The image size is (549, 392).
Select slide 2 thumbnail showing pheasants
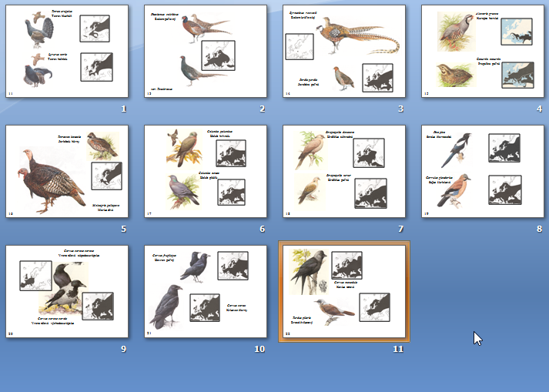206,51
